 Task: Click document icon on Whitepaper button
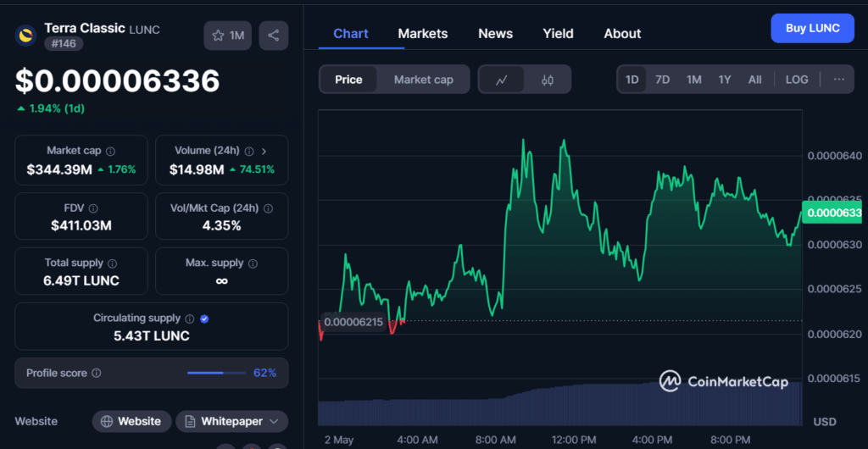click(x=191, y=421)
